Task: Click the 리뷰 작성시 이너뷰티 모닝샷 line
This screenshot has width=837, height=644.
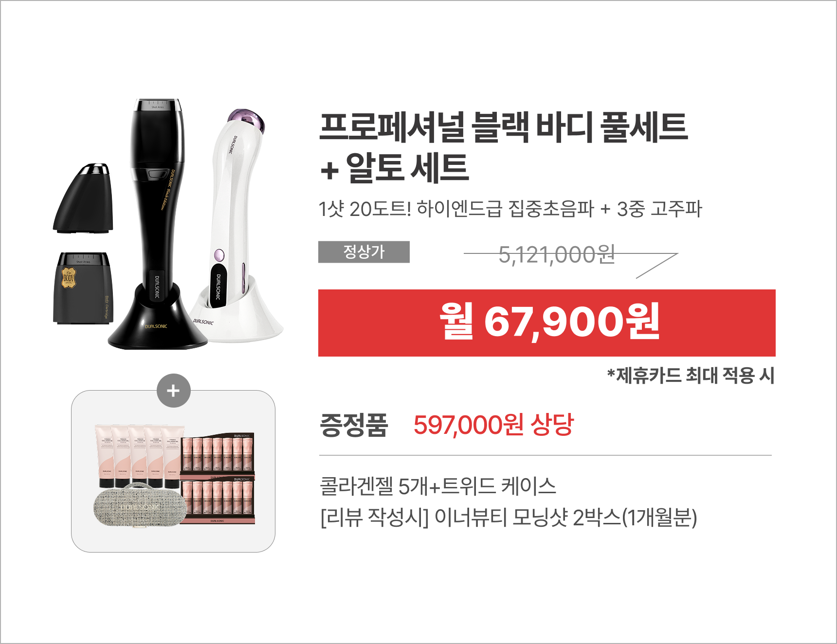Action: click(x=509, y=517)
